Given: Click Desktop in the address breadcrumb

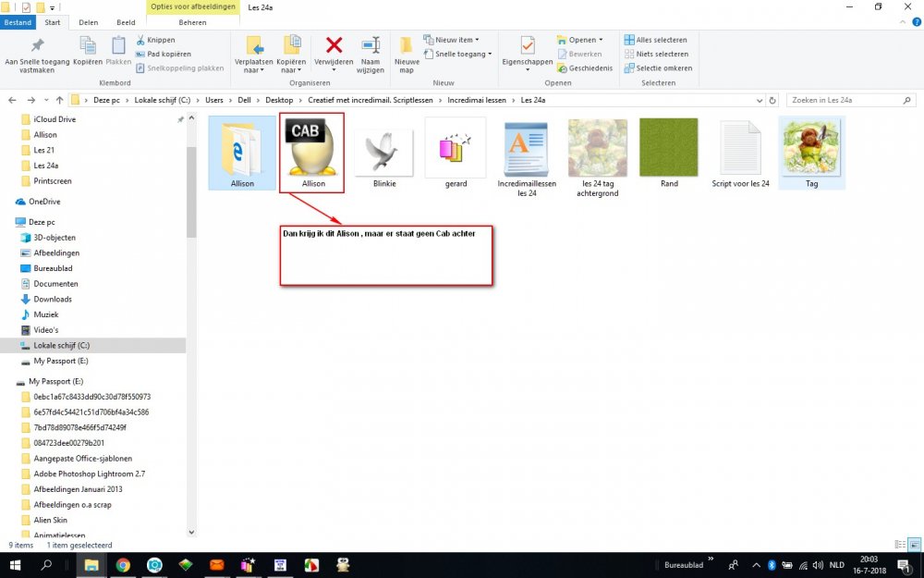Looking at the screenshot, I should pos(279,100).
